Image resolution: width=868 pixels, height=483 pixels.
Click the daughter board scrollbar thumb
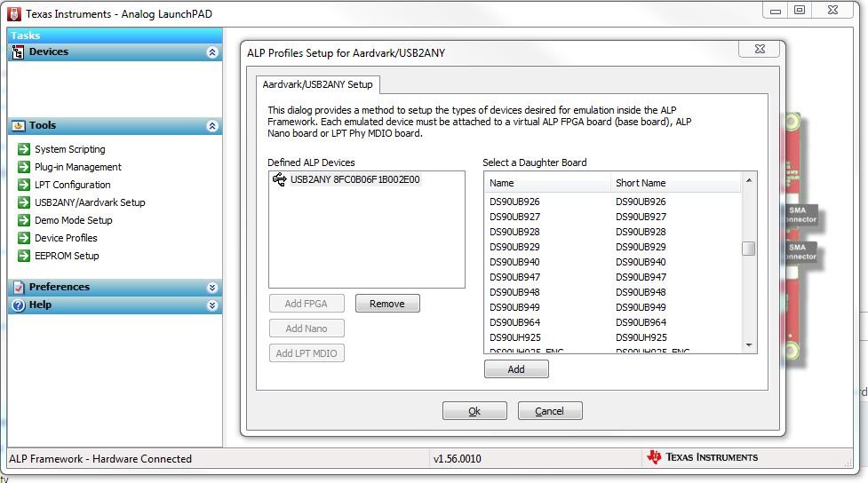click(749, 249)
